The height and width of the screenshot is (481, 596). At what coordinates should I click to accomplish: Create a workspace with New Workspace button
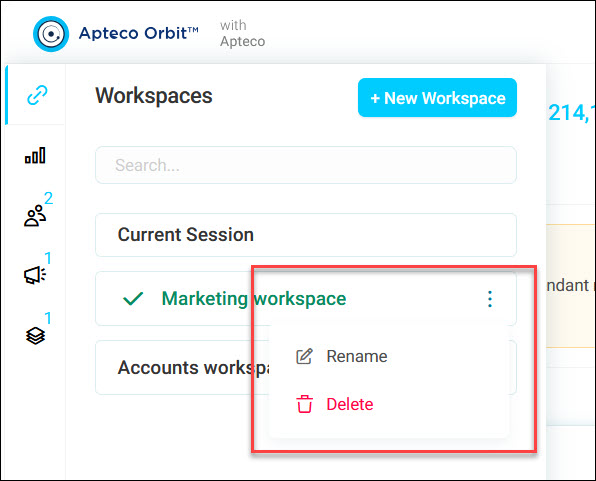(437, 98)
